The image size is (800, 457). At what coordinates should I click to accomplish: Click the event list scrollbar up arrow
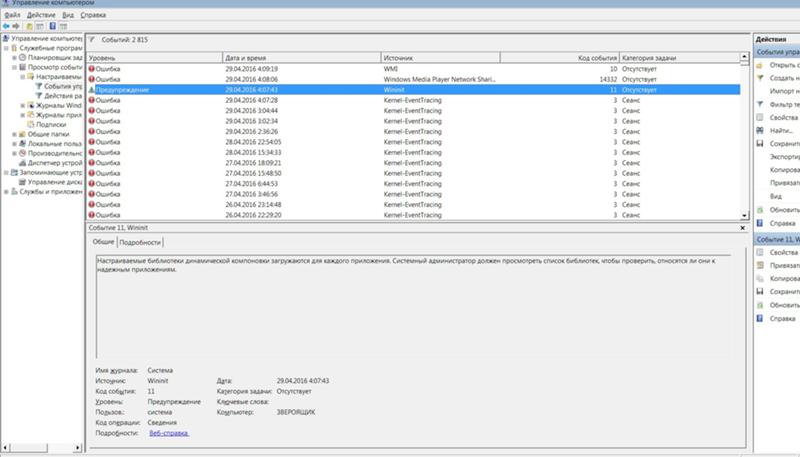coord(744,57)
